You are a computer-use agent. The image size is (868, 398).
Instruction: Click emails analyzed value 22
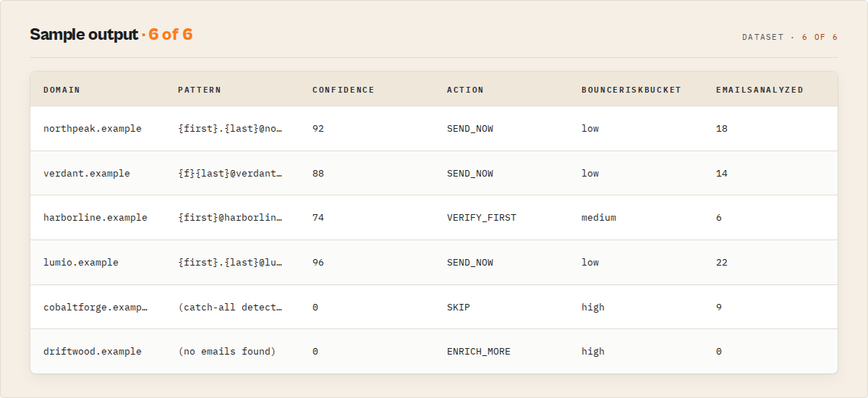point(722,263)
